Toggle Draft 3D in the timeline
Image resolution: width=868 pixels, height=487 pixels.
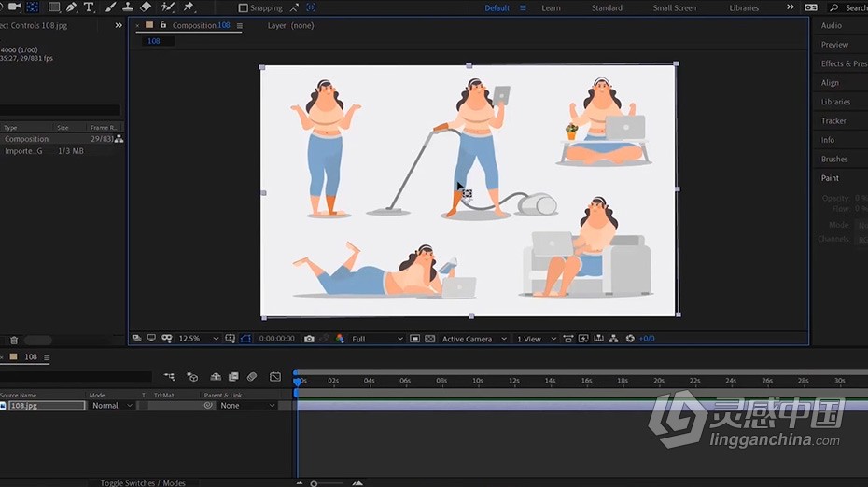[x=192, y=377]
